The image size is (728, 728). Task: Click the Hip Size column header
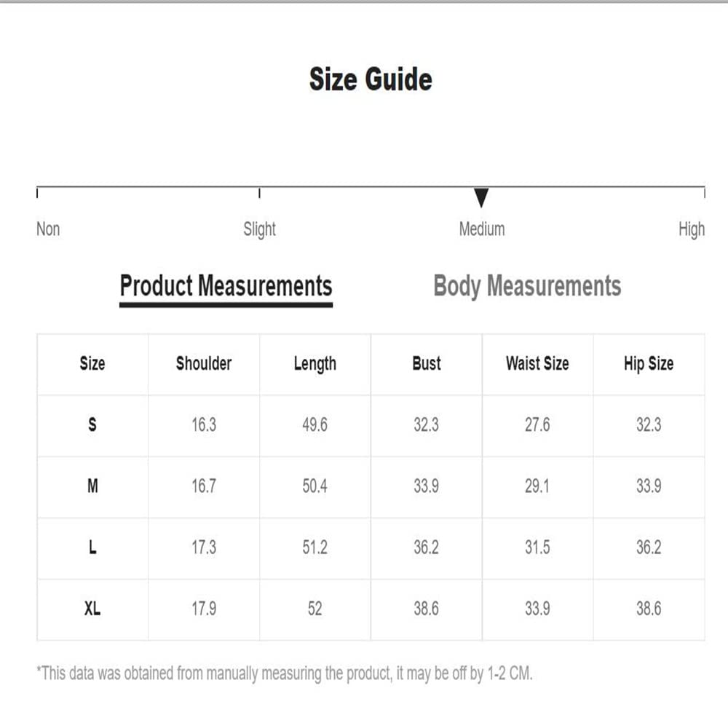[x=649, y=364]
